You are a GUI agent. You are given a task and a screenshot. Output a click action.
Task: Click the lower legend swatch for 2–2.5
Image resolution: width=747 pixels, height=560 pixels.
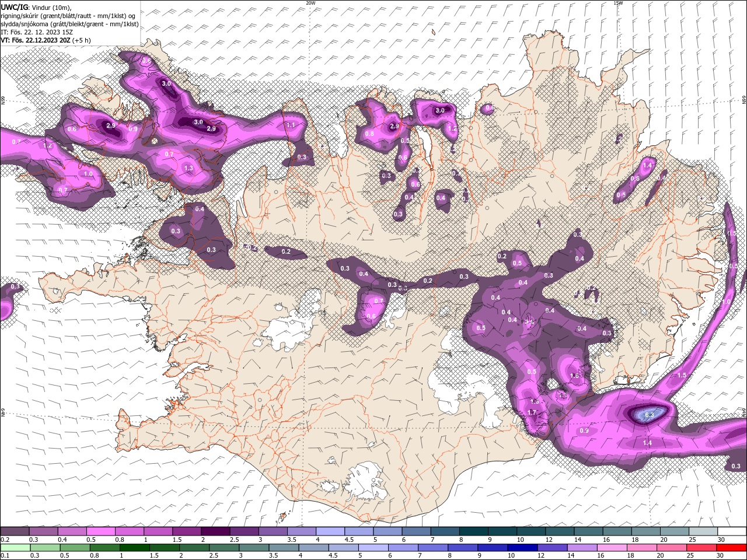coord(194,548)
